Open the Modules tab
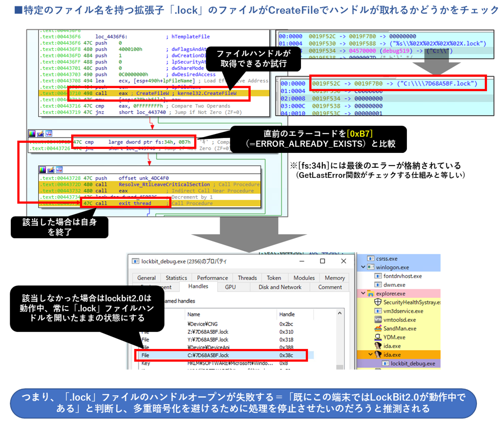This screenshot has width=504, height=424. pyautogui.click(x=304, y=278)
